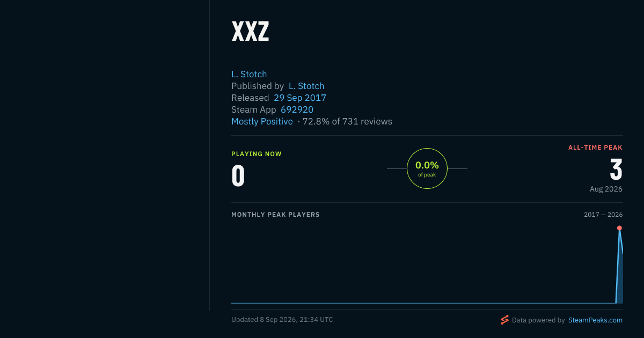The width and height of the screenshot is (644, 338).
Task: Click the Monthly Peak Players heading
Action: tap(275, 215)
